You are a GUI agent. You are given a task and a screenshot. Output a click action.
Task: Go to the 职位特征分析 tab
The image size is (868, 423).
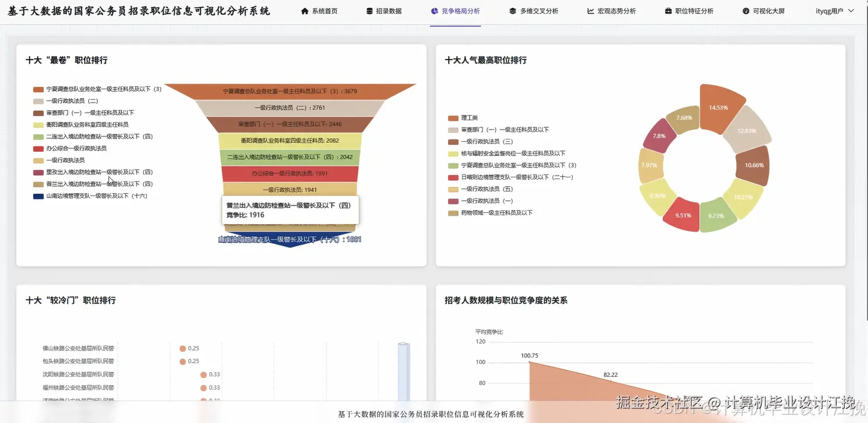[689, 11]
